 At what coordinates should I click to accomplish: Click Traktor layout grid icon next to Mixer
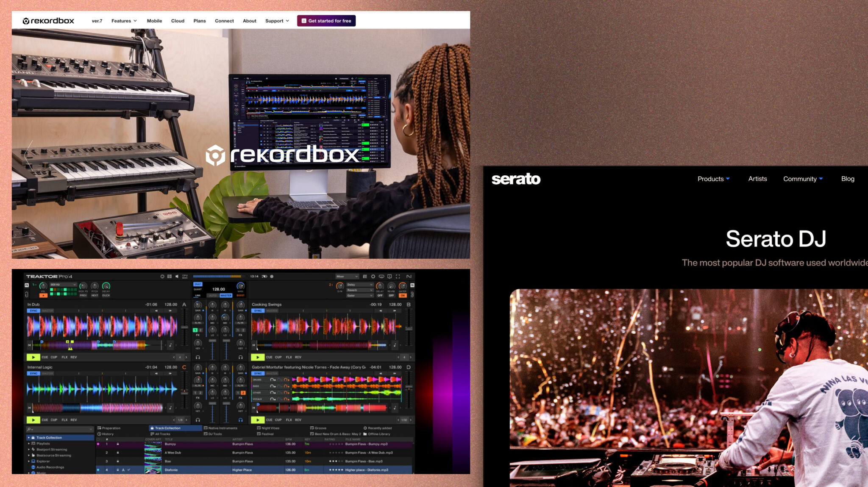pyautogui.click(x=364, y=277)
